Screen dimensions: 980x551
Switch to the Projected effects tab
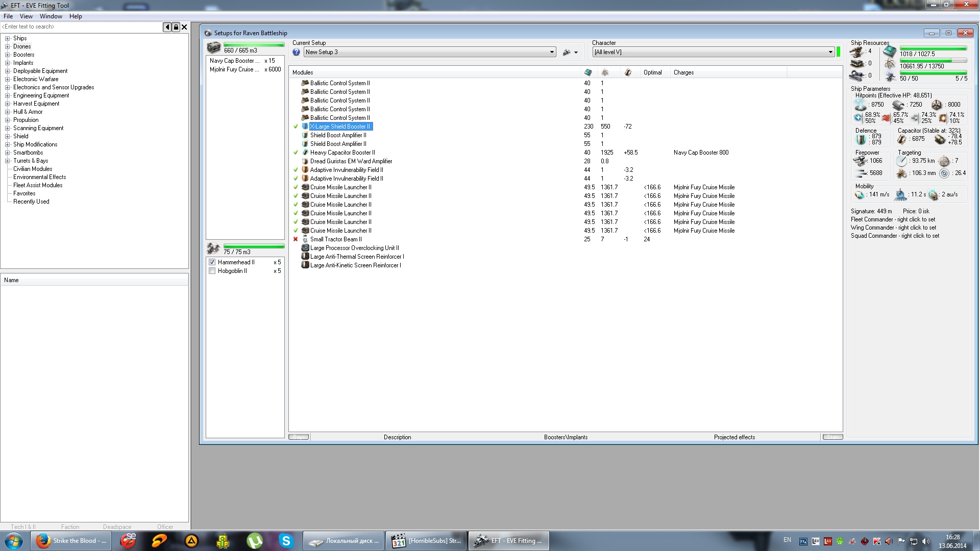(x=734, y=437)
